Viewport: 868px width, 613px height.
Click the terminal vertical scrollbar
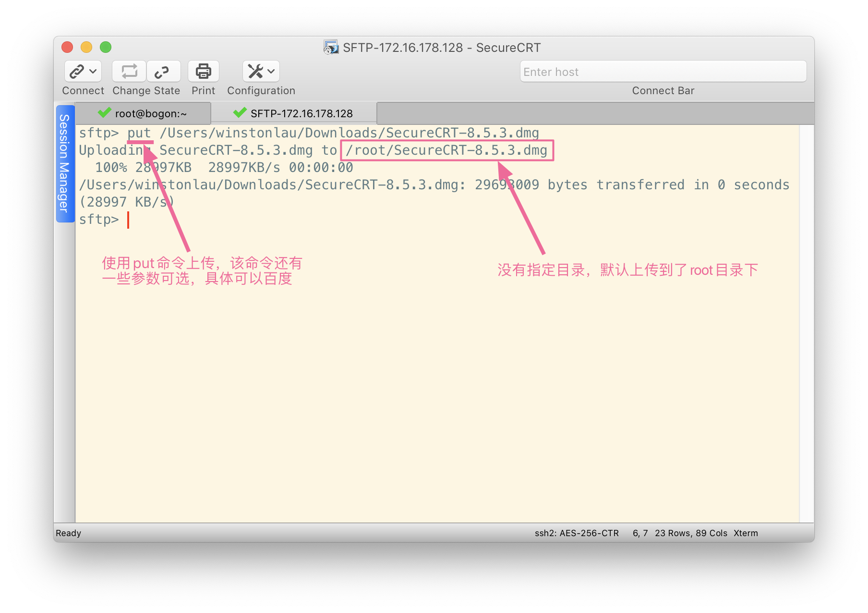click(x=807, y=324)
